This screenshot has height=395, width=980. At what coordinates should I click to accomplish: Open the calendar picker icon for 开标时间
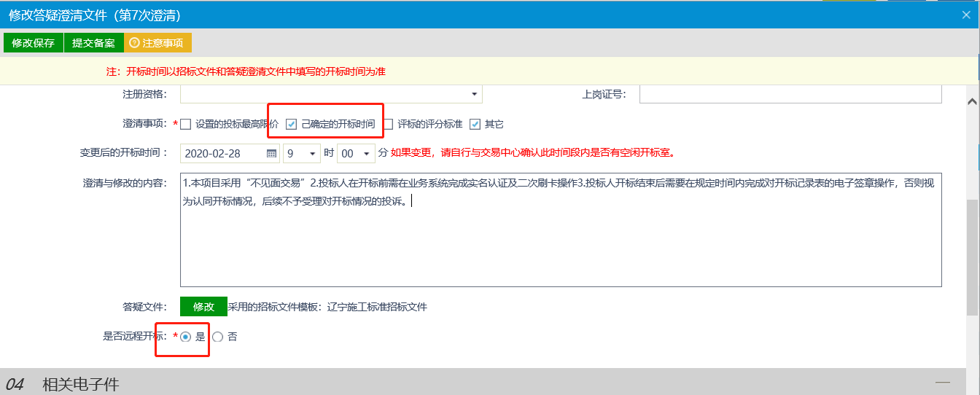point(271,154)
